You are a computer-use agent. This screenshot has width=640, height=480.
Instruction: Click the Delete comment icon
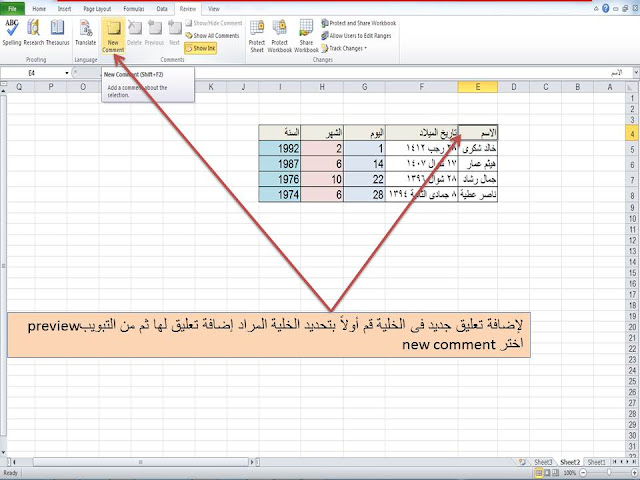(x=134, y=33)
